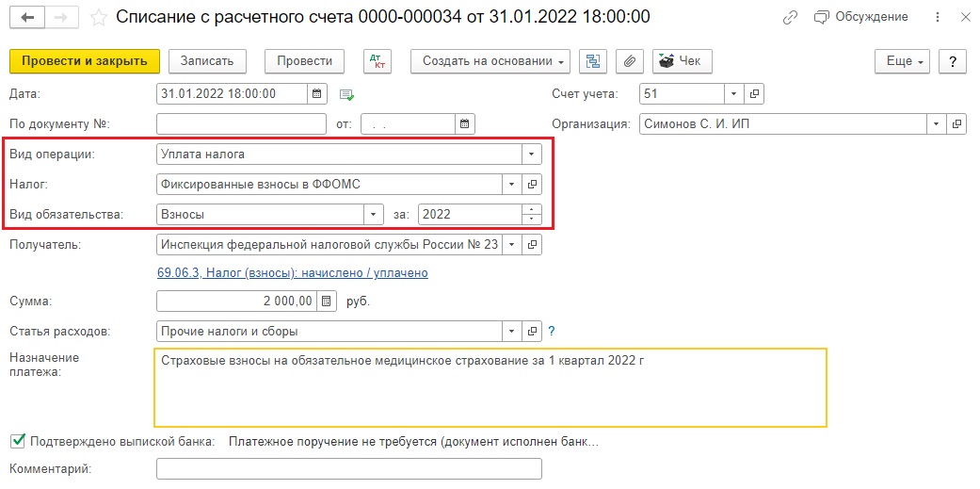980x489 pixels.
Task: Expand the Вид обязательства dropdown
Action: tap(374, 215)
